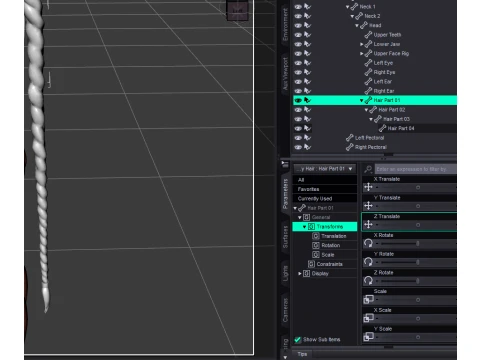This screenshot has height=360, width=480.
Task: Open the Surfaces side tab
Action: pyautogui.click(x=285, y=237)
